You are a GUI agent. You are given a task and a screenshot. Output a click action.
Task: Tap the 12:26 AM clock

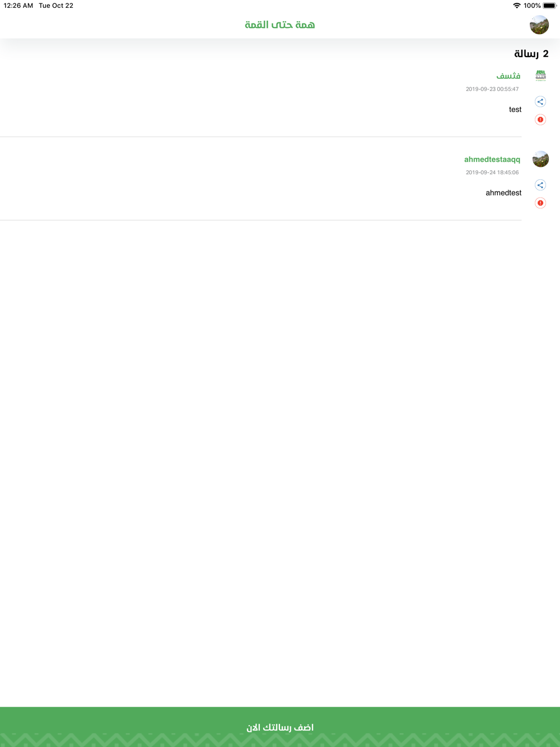18,6
